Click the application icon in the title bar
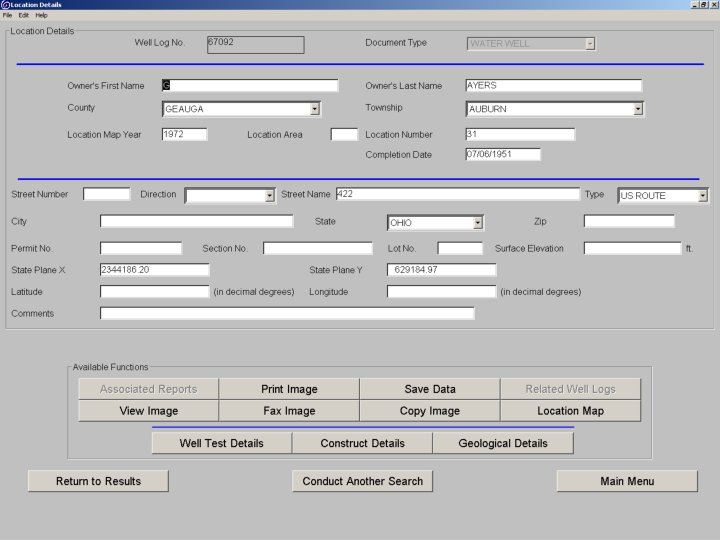The image size is (720, 540). 5,5
